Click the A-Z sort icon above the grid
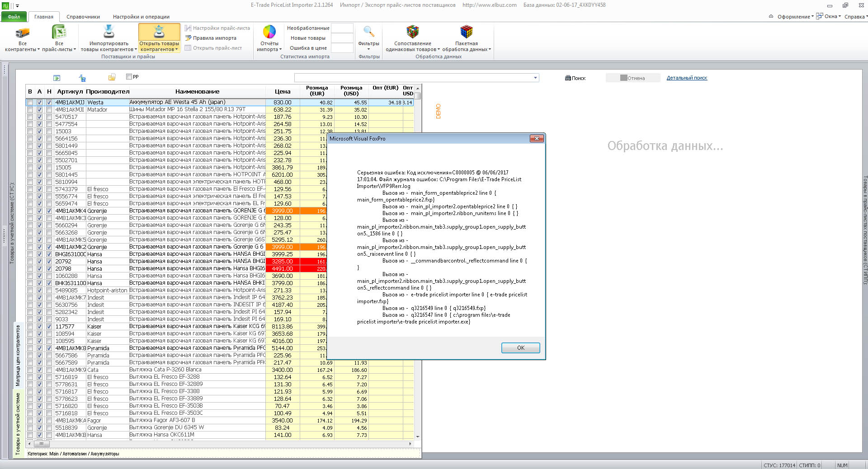Screen dimensions: 868x469 pyautogui.click(x=82, y=78)
